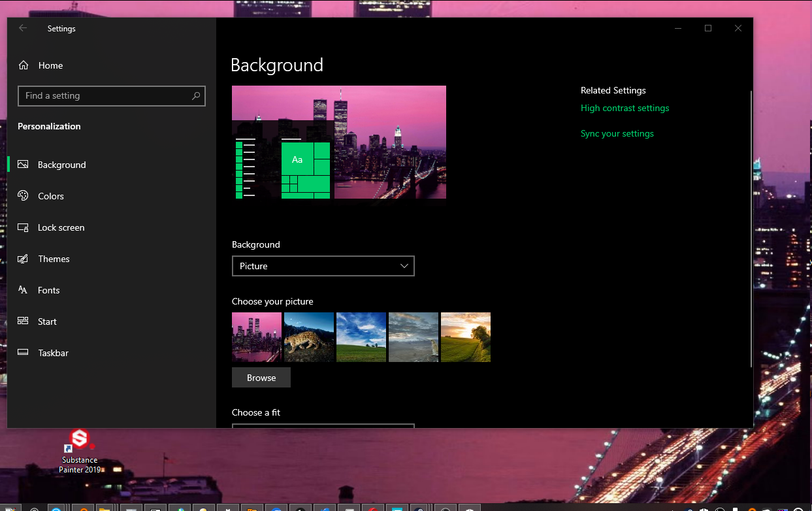Image resolution: width=812 pixels, height=511 pixels.
Task: Switch to the Start settings page
Action: 112,321
